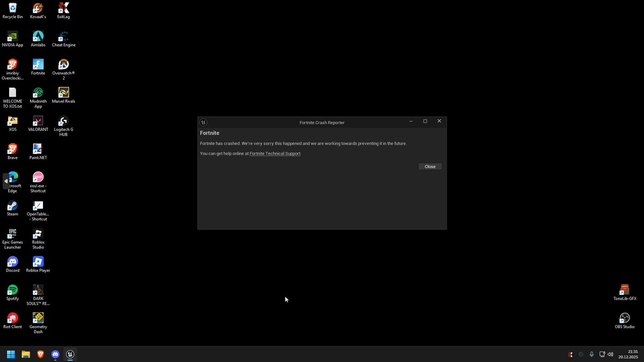Open File Explorer from the taskbar
This screenshot has width=644, height=362.
click(x=25, y=354)
